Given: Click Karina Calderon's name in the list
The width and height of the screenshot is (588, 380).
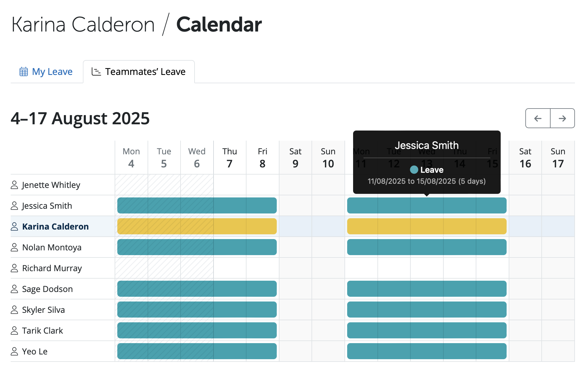Looking at the screenshot, I should tap(55, 227).
